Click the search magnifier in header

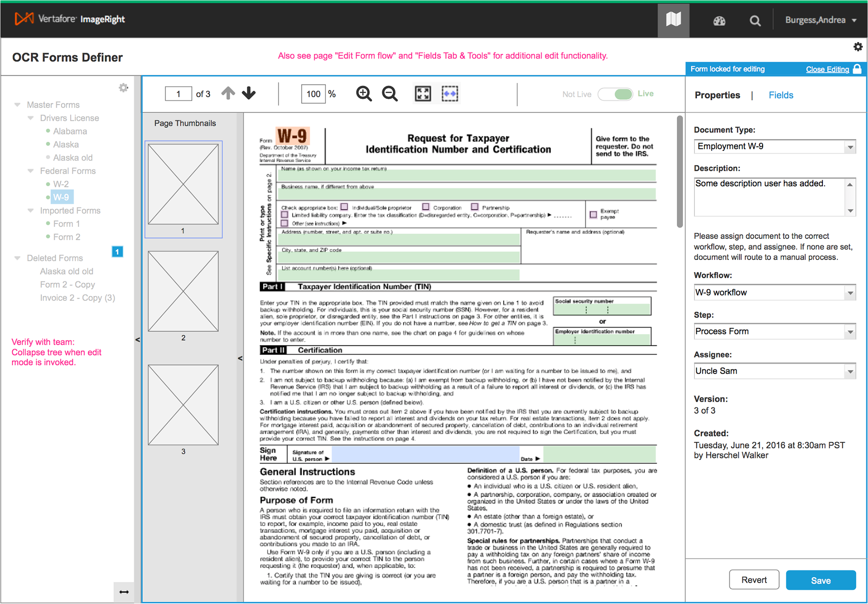[755, 21]
